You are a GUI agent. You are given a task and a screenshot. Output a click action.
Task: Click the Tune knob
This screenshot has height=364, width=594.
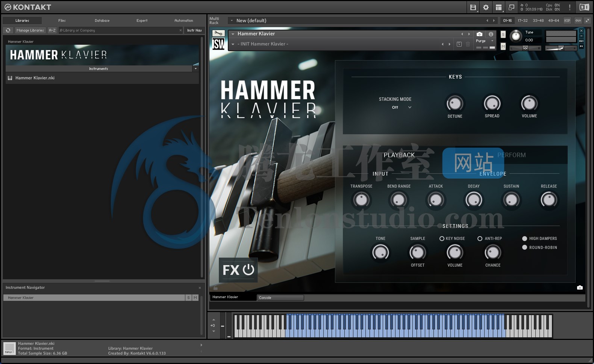[516, 36]
